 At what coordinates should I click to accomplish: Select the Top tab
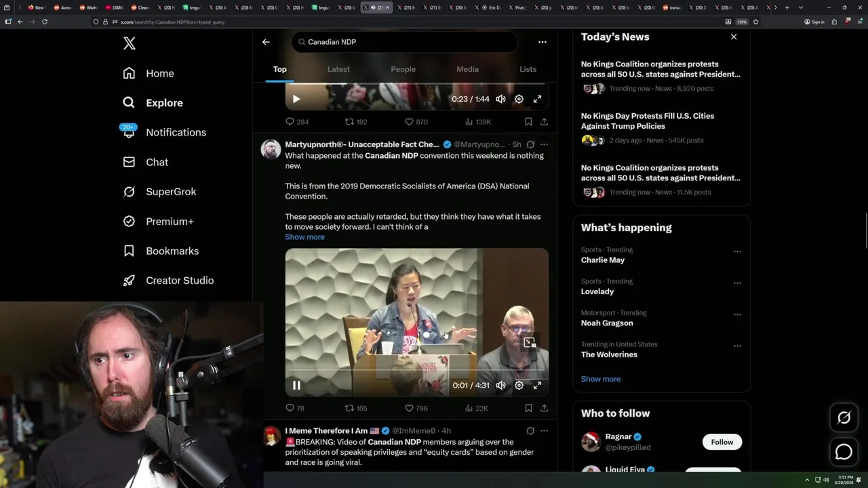(x=279, y=69)
